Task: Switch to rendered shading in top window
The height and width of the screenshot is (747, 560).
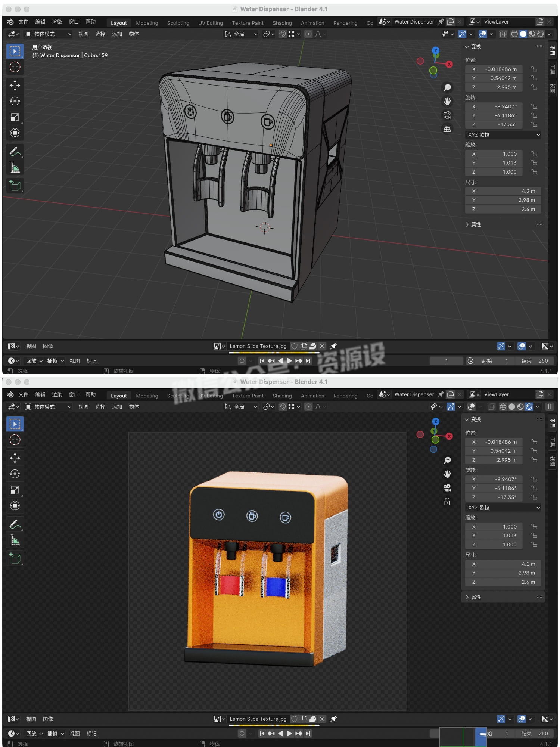Action: point(540,34)
